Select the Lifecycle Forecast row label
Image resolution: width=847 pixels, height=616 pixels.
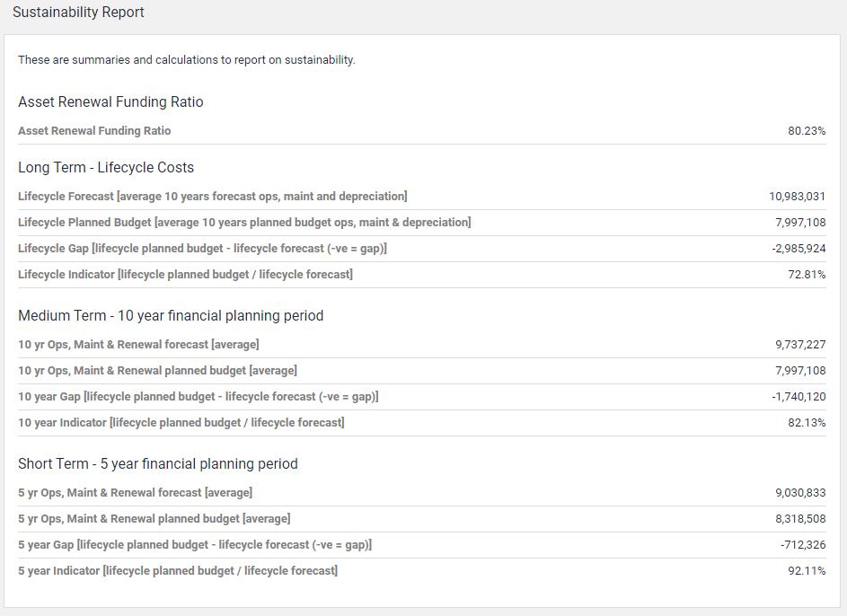(x=212, y=197)
